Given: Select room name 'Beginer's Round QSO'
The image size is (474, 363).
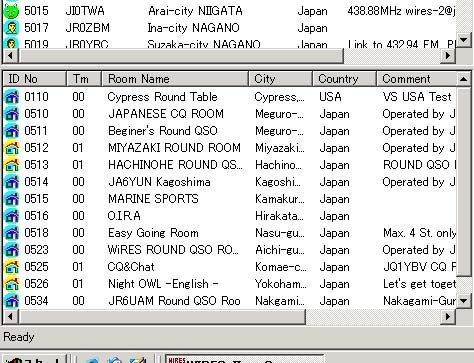Looking at the screenshot, I should tap(163, 131).
